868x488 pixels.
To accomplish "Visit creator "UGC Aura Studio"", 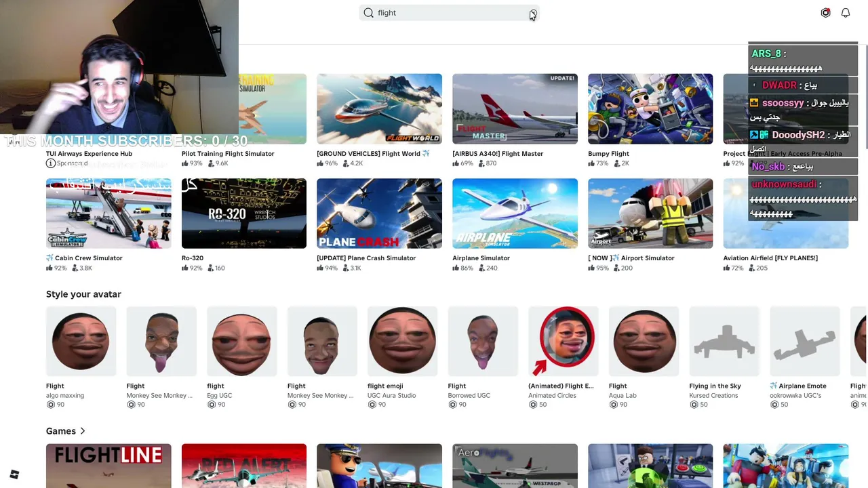I will coord(391,395).
